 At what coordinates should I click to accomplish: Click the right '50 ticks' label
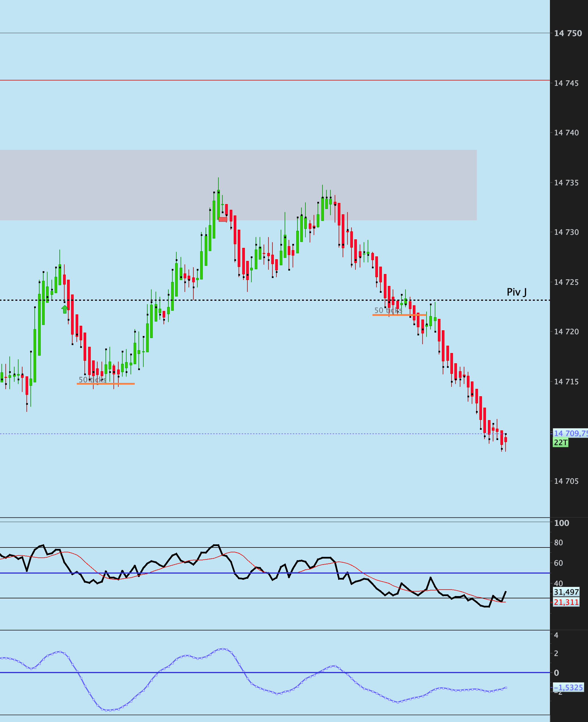388,310
